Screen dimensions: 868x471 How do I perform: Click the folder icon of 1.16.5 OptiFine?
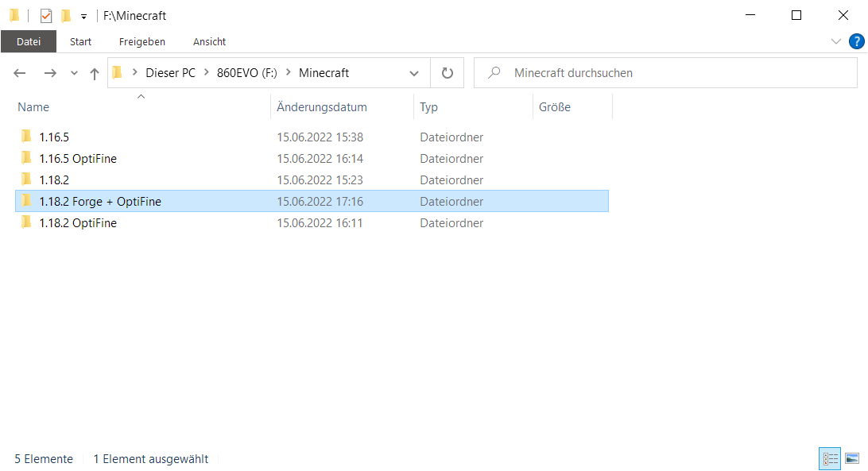click(x=26, y=158)
